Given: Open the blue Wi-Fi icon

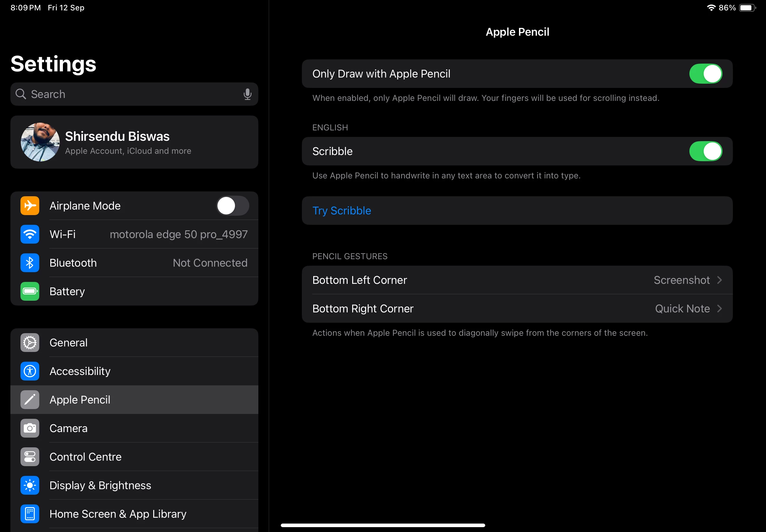Looking at the screenshot, I should click(30, 234).
